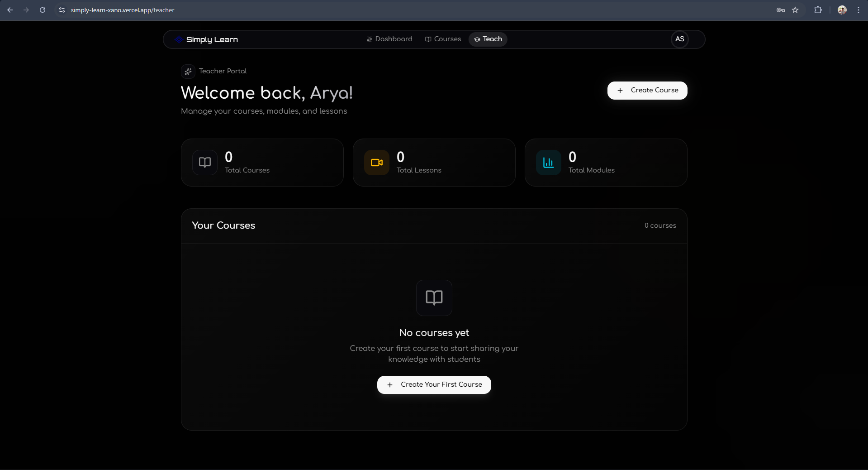Click the passwords key icon
The height and width of the screenshot is (470, 868).
point(780,10)
